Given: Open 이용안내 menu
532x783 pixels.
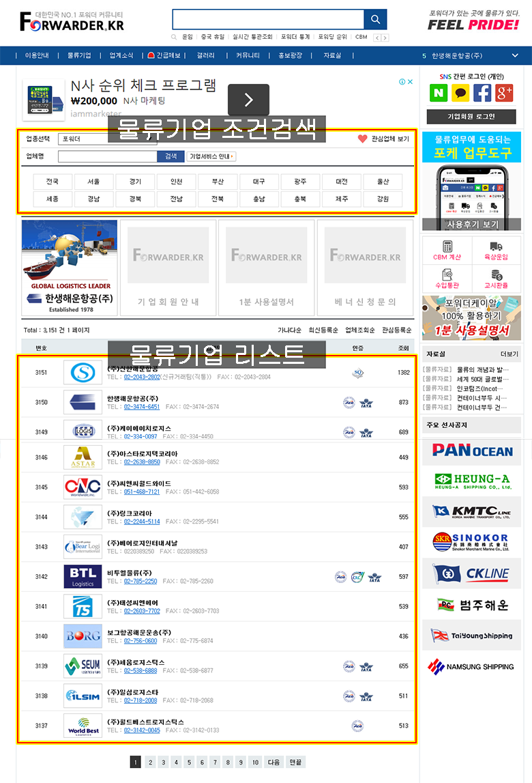Looking at the screenshot, I should 37,55.
